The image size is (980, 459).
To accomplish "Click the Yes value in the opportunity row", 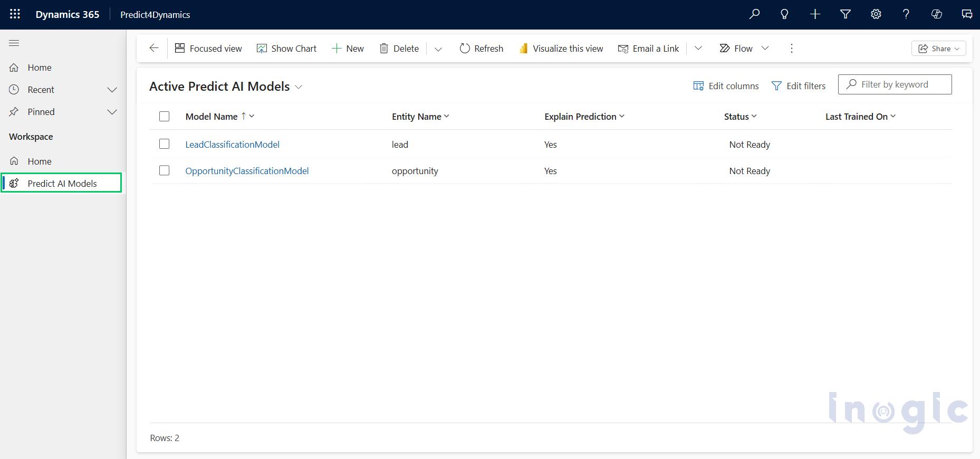I will pyautogui.click(x=550, y=171).
